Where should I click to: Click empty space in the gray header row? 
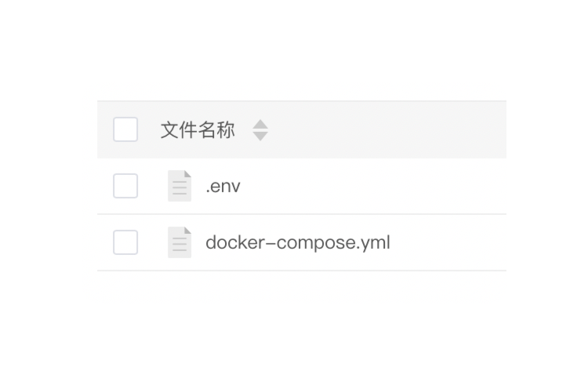click(392, 130)
